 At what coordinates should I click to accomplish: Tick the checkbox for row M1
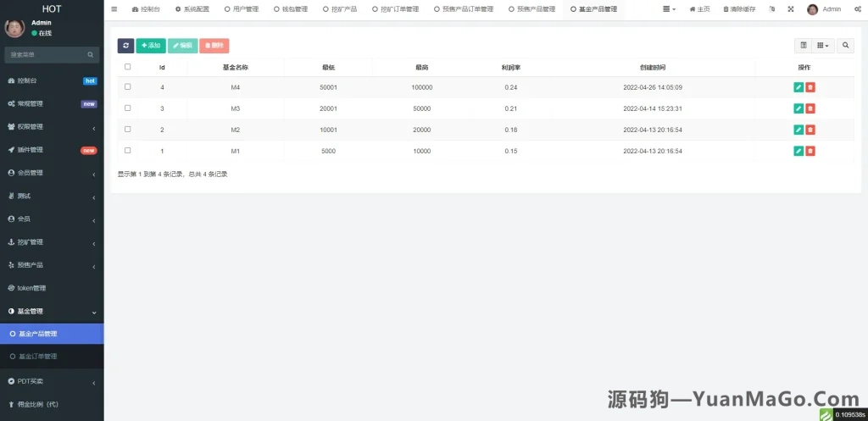[128, 151]
